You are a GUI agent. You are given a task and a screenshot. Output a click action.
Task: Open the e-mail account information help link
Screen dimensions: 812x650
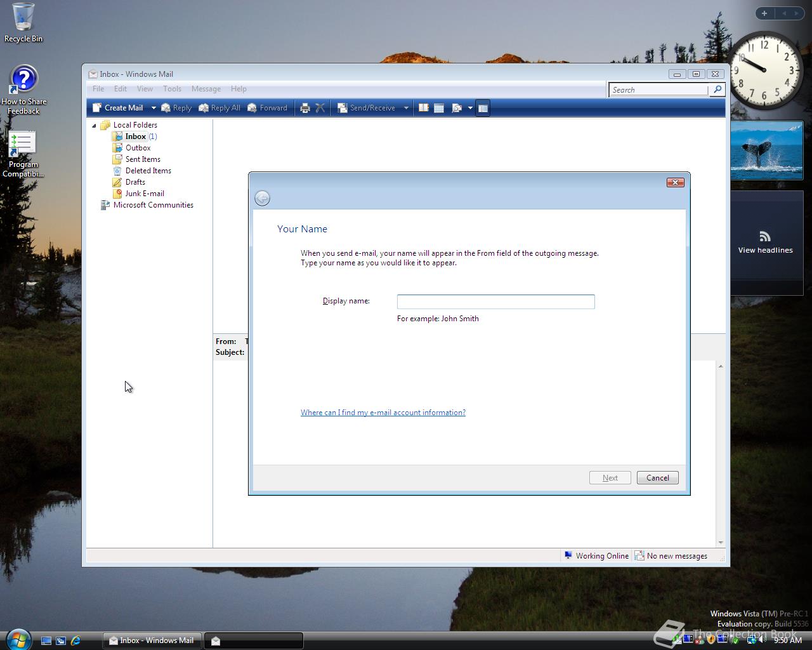383,413
